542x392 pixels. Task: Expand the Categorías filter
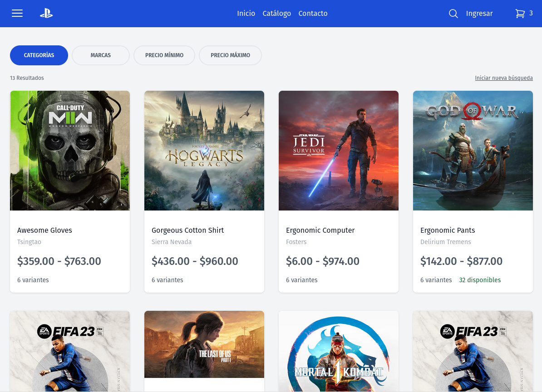coord(39,55)
